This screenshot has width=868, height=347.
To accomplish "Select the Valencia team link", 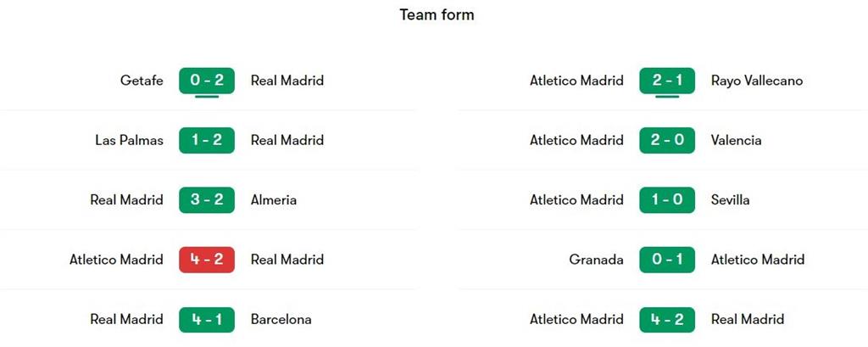I will (x=736, y=140).
